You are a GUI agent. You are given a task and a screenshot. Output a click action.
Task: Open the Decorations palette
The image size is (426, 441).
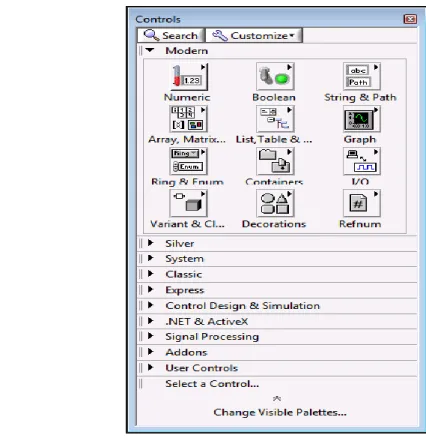pos(275,203)
